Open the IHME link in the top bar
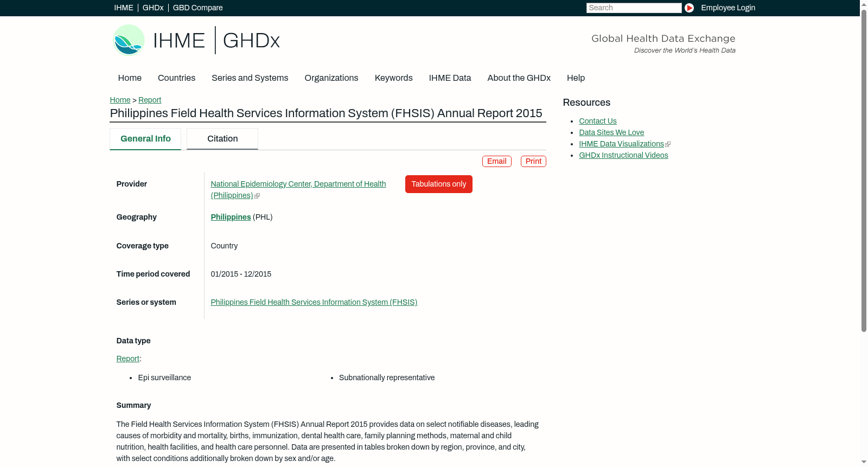 124,8
